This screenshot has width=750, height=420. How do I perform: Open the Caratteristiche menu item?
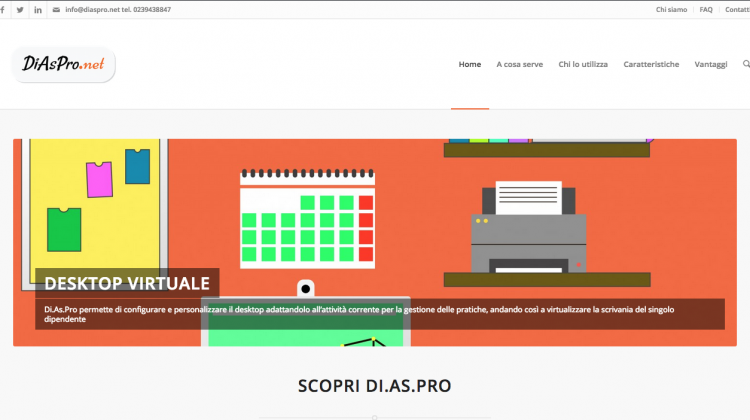651,64
